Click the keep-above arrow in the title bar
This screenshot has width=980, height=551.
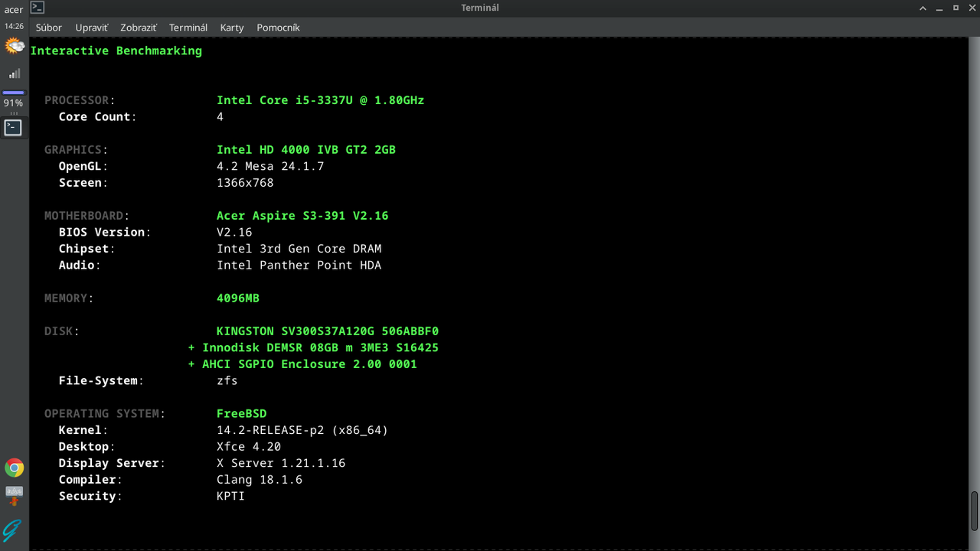(923, 8)
